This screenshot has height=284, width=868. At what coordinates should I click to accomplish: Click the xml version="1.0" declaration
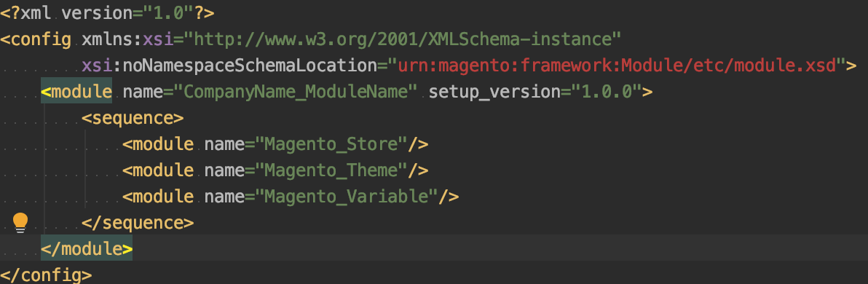tap(107, 12)
